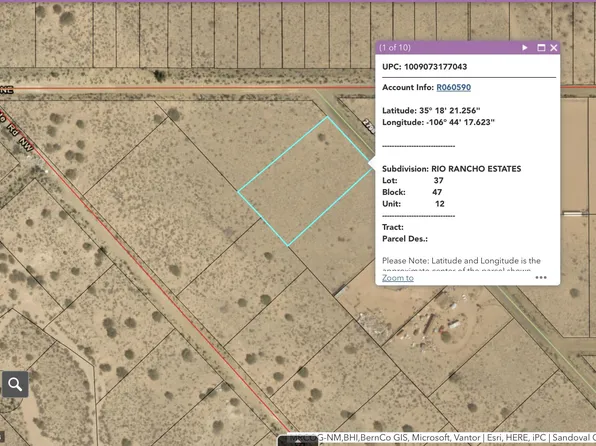The image size is (596, 446).
Task: Click the Parcel Des. label
Action: [x=405, y=239]
